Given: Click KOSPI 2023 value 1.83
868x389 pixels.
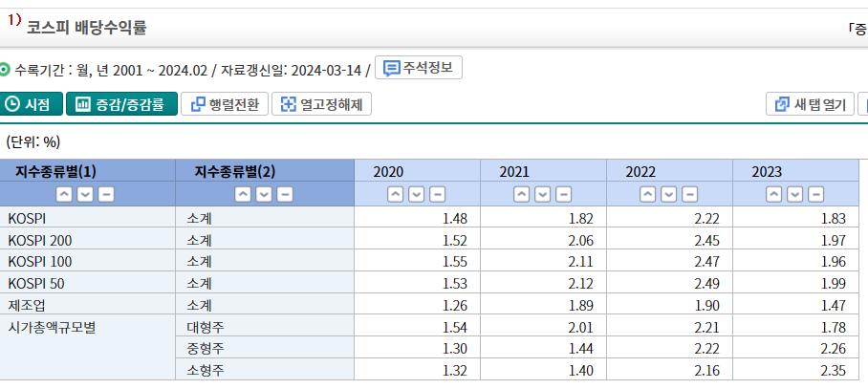Looking at the screenshot, I should point(834,219).
